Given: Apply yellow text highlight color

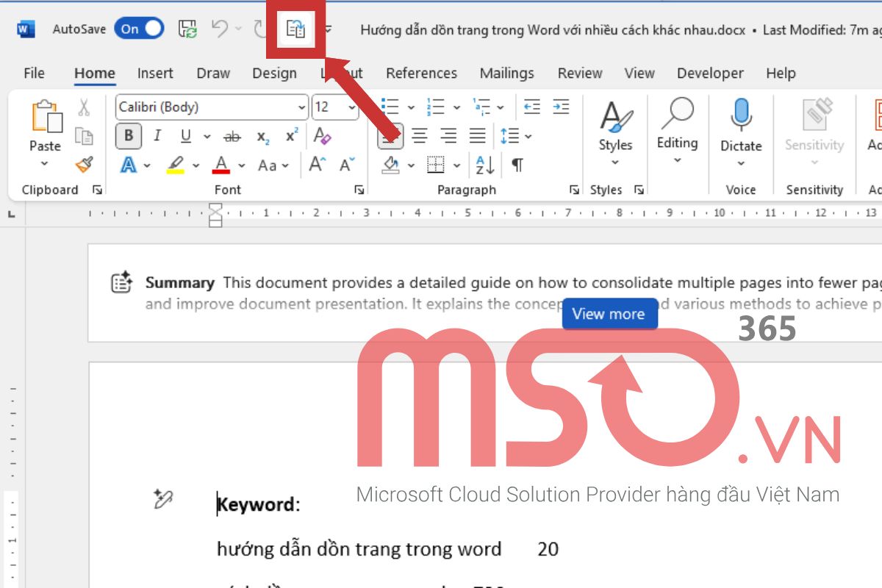Looking at the screenshot, I should coord(175,165).
